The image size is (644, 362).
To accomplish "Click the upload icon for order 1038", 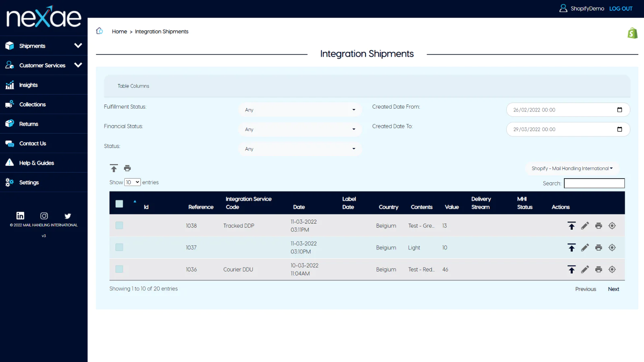I will coord(572,226).
